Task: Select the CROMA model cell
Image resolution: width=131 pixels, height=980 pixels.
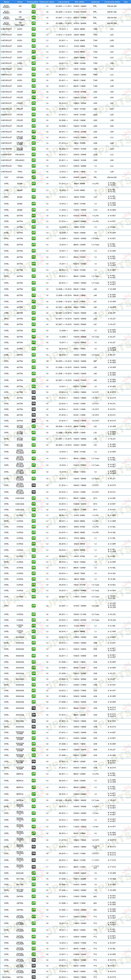Action: 20,177
